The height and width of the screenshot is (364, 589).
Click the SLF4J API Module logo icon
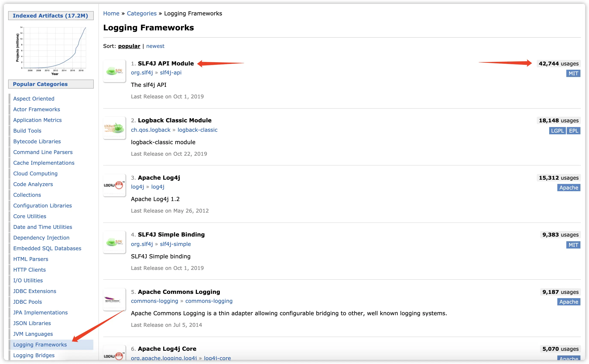pyautogui.click(x=114, y=71)
